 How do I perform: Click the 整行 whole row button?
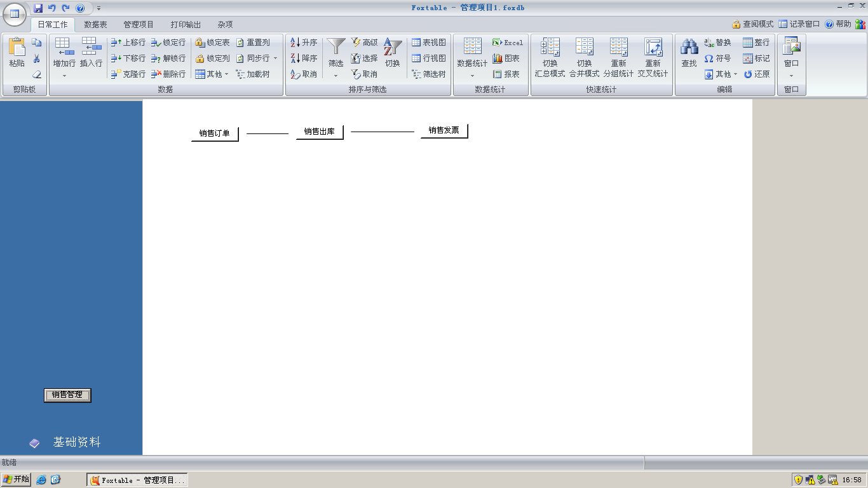pyautogui.click(x=757, y=43)
